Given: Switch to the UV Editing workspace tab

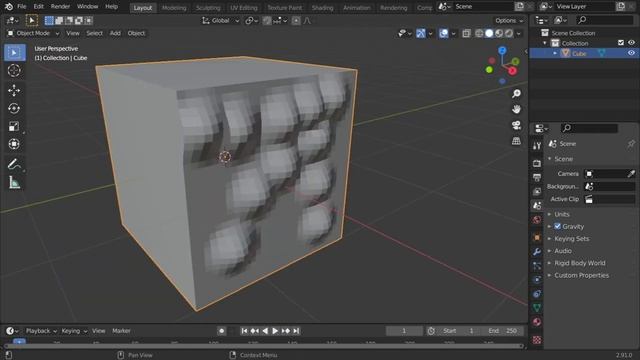Looking at the screenshot, I should pos(244,8).
